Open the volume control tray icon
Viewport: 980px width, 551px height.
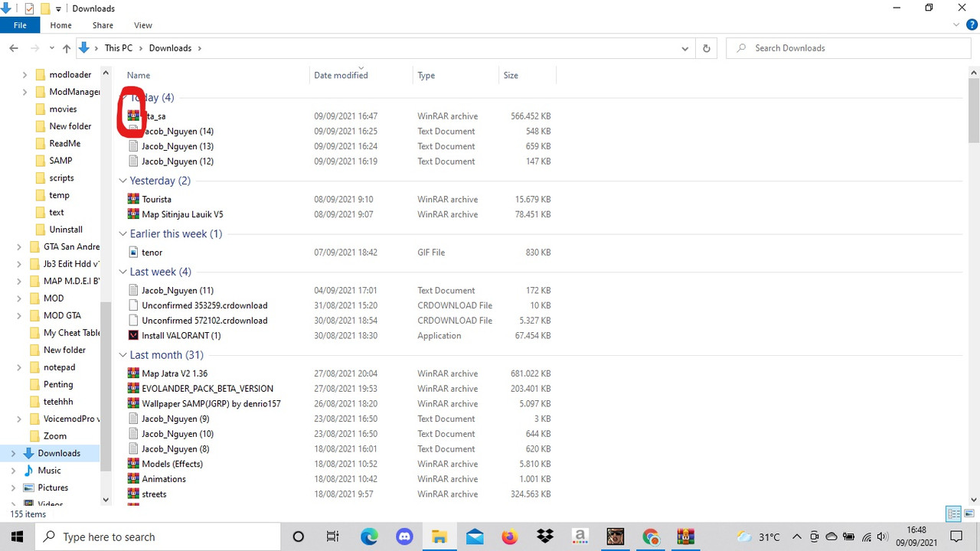tap(883, 536)
